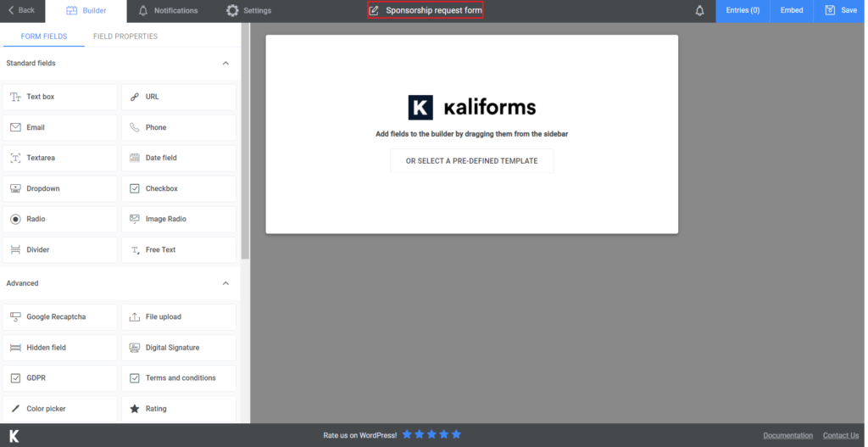The width and height of the screenshot is (868, 447).
Task: Open the Settings tab
Action: click(x=249, y=10)
